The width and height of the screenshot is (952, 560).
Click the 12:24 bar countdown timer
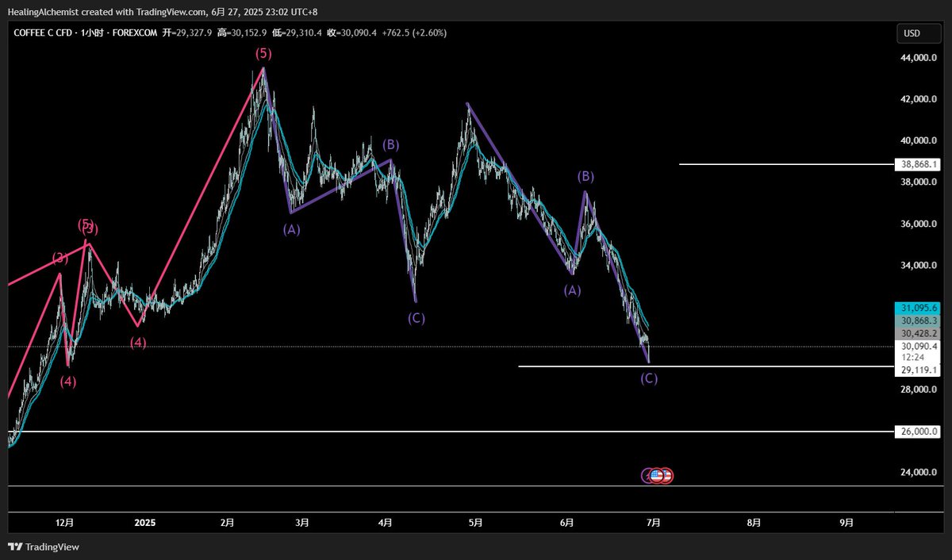[913, 357]
